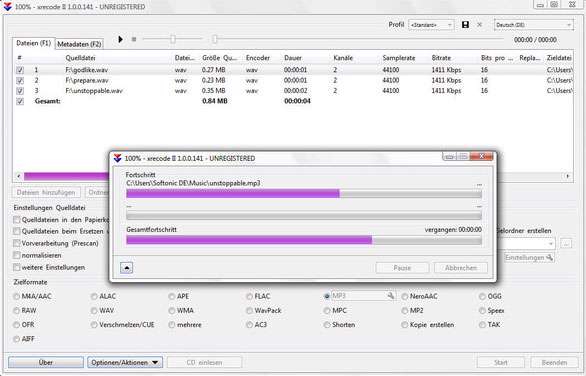Open the Deutsch (DE) language dropdown

(x=534, y=25)
